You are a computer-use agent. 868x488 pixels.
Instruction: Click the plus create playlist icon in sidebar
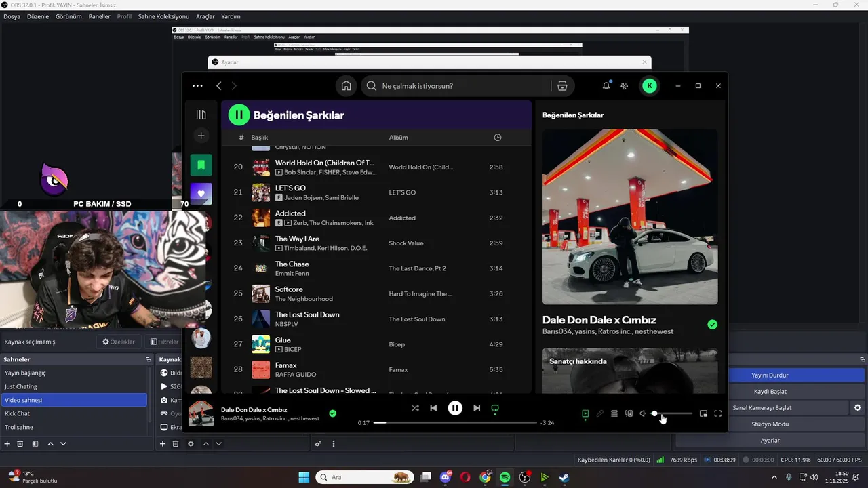[201, 136]
